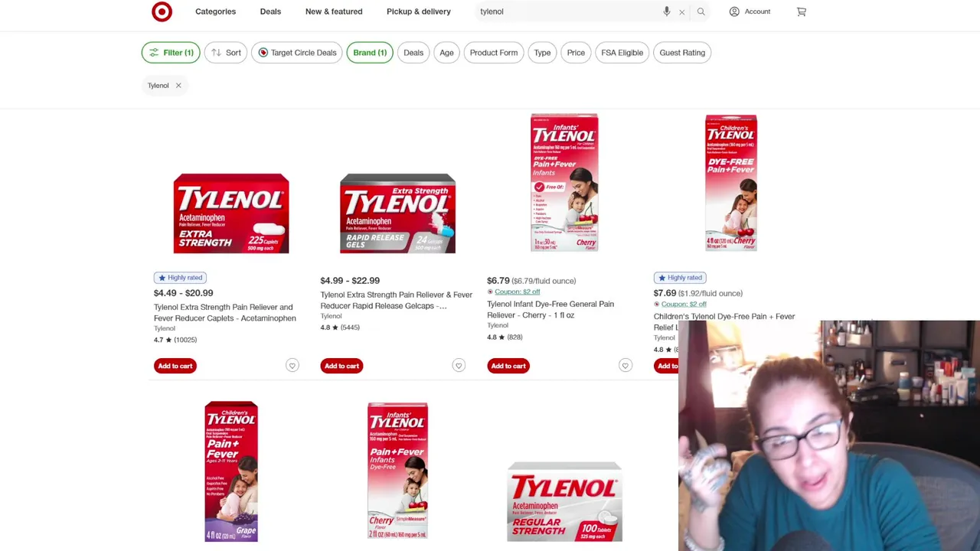
Task: Open the shopping cart icon
Action: (802, 11)
